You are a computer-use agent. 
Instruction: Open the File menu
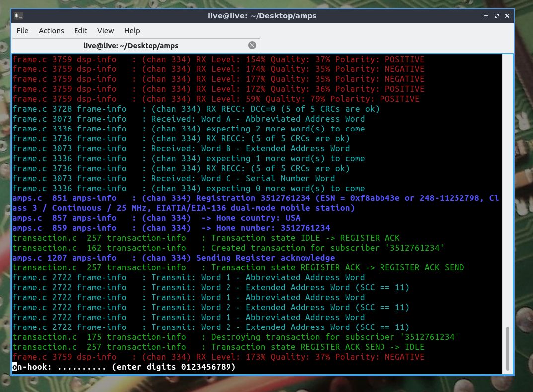[x=22, y=31]
